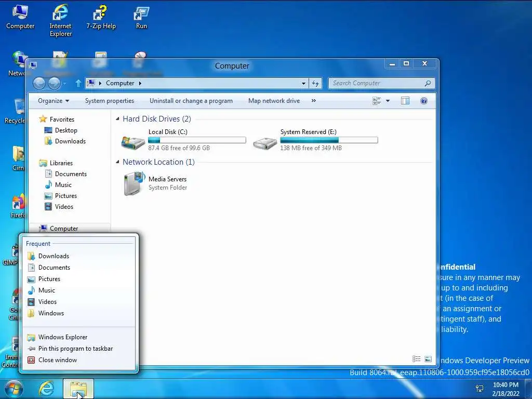Click the Computer window title bar icon

point(33,65)
